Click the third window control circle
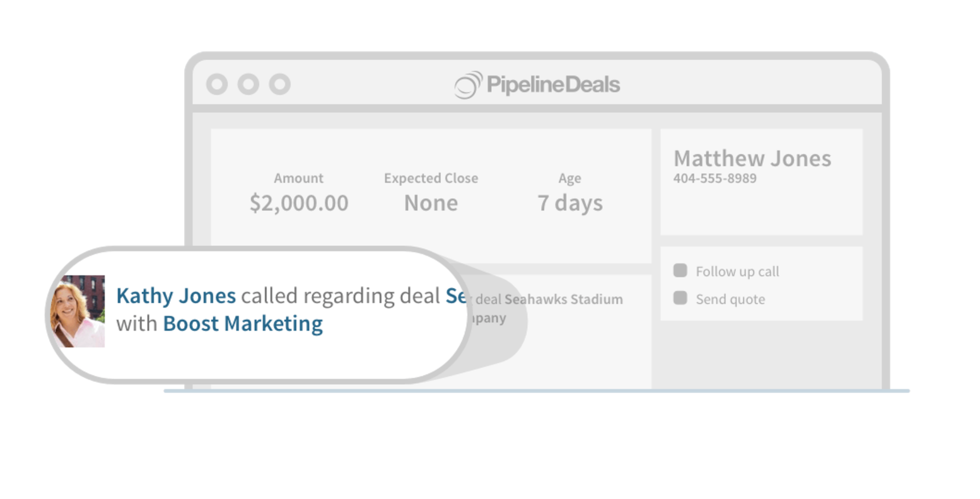 [x=280, y=84]
